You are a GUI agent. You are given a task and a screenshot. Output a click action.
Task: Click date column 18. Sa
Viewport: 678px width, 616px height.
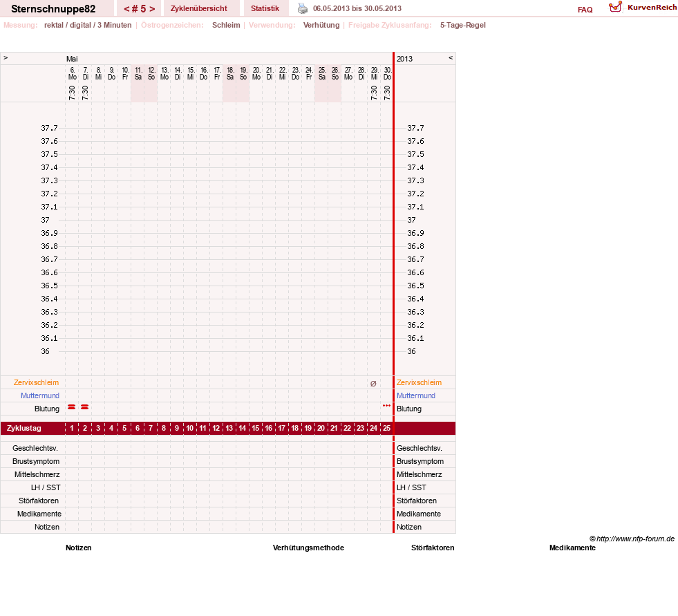pyautogui.click(x=230, y=73)
